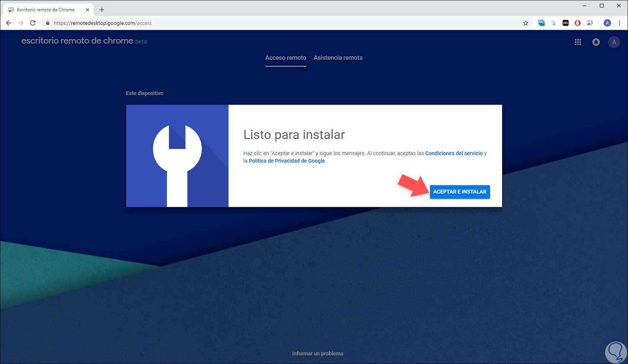This screenshot has width=628, height=364.
Task: Open the Chrome profile avatar in the toolbar
Action: 607,23
